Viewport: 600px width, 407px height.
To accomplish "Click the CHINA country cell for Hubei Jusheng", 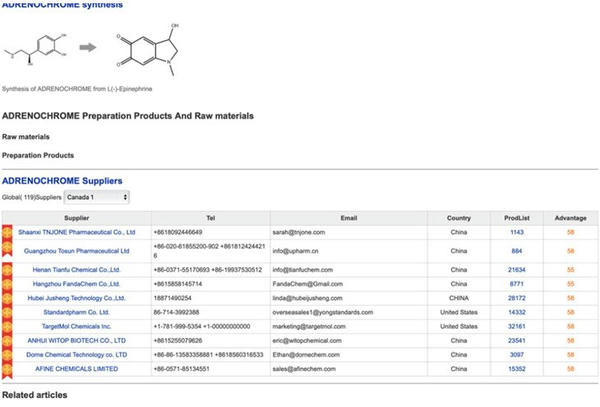I will (x=458, y=298).
